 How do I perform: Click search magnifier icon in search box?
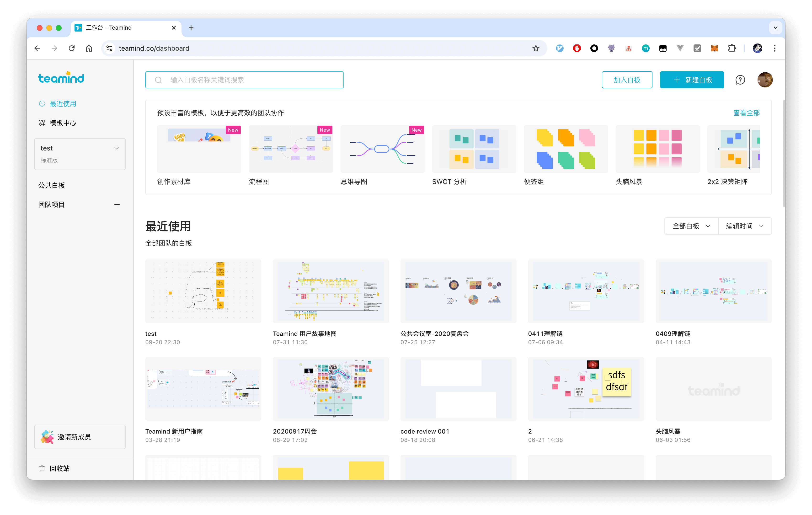tap(158, 80)
